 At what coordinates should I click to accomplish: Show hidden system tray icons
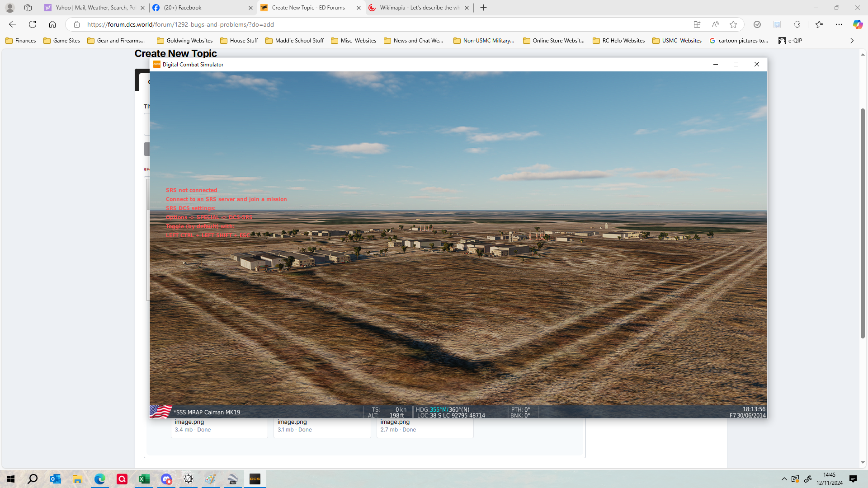tap(784, 479)
